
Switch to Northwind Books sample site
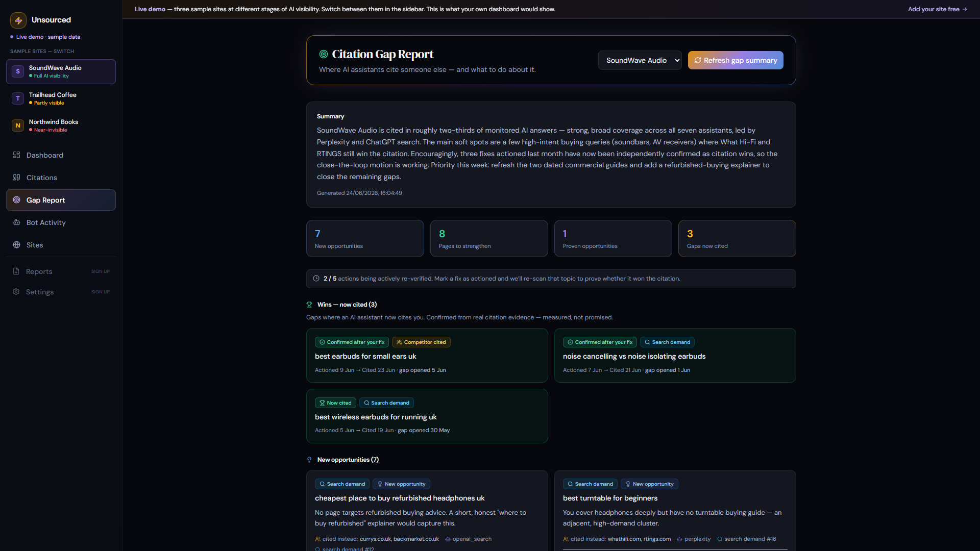(61, 126)
